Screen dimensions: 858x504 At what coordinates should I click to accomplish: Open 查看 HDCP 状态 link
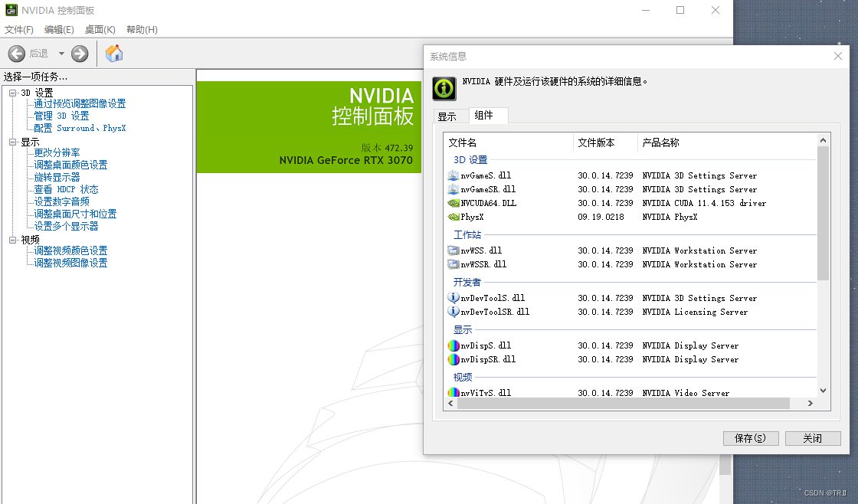(66, 189)
